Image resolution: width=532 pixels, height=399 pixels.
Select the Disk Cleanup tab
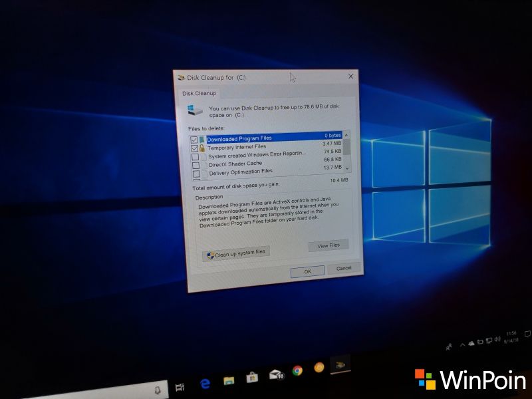199,93
